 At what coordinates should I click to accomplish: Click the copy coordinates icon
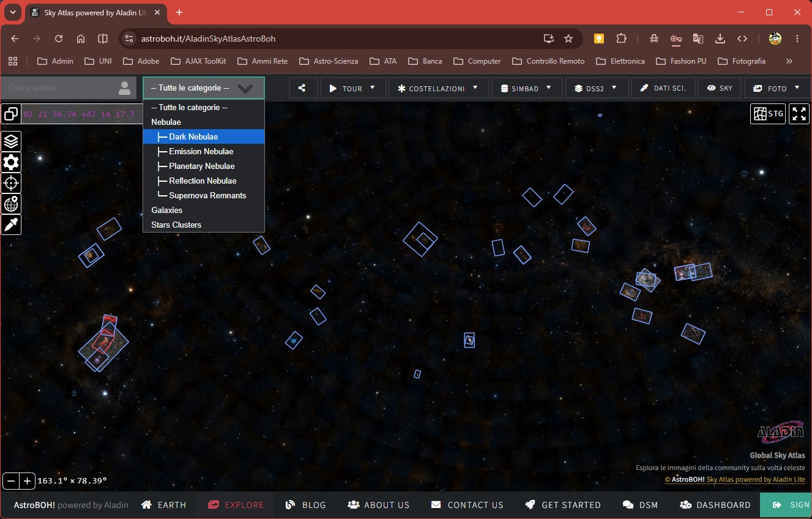coord(11,114)
